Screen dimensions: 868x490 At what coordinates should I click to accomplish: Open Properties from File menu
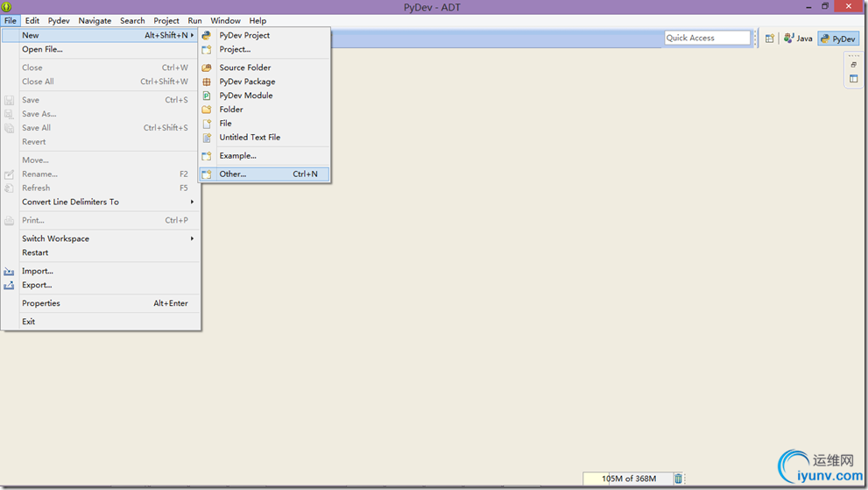click(100, 303)
